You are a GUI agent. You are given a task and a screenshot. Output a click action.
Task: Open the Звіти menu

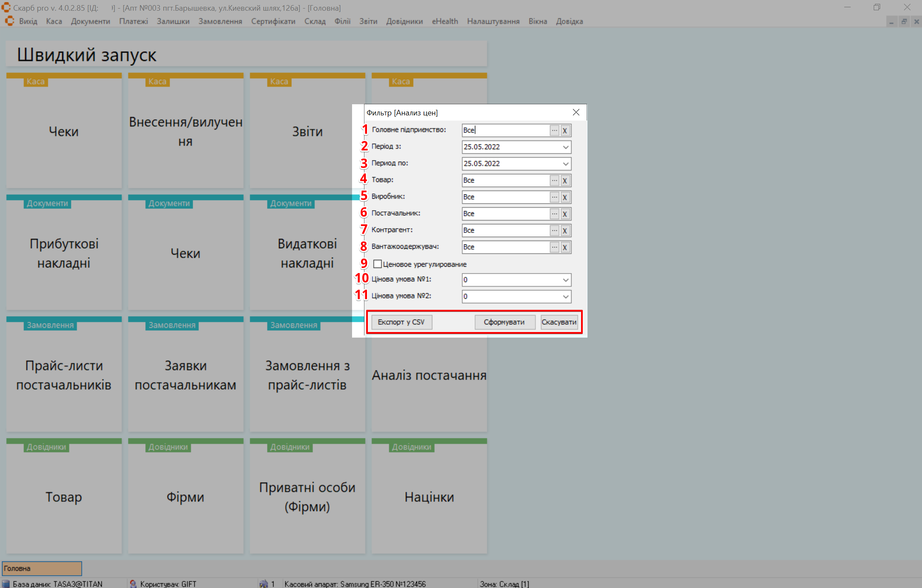tap(368, 21)
